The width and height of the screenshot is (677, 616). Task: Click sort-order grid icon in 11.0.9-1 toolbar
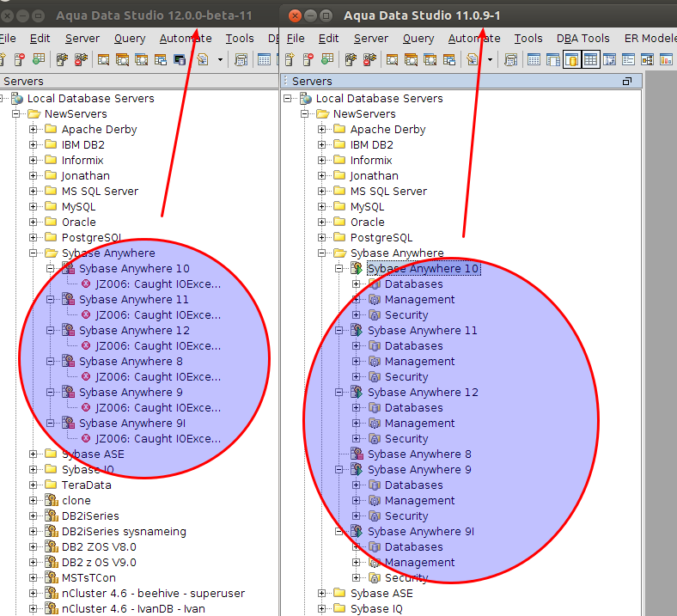[x=609, y=59]
